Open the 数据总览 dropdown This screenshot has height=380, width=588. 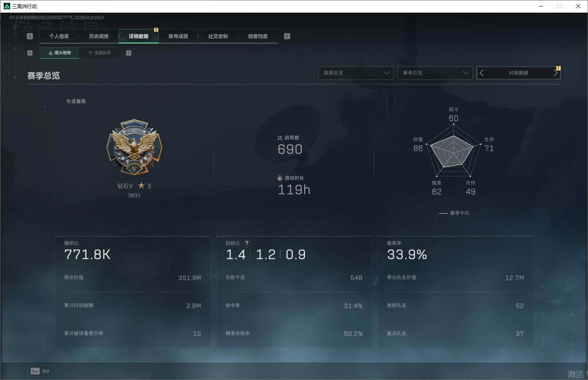click(356, 73)
